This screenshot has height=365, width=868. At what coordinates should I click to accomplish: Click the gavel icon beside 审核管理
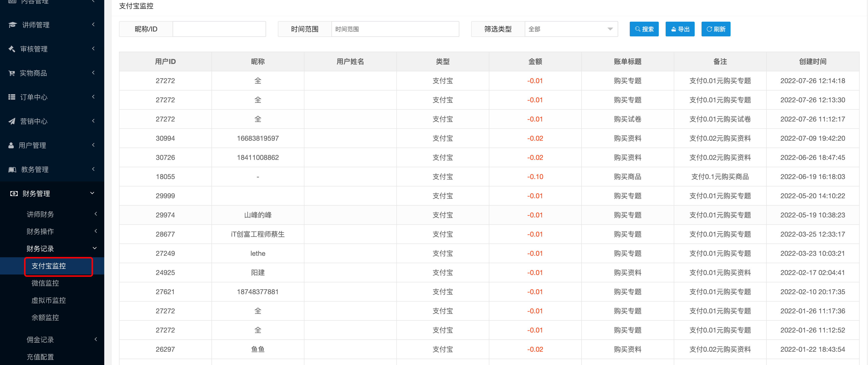pyautogui.click(x=12, y=49)
